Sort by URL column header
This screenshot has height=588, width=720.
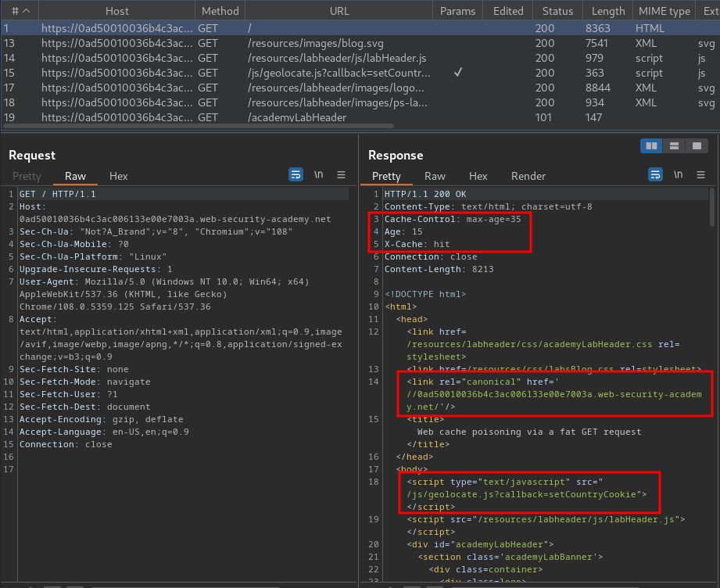click(x=339, y=11)
